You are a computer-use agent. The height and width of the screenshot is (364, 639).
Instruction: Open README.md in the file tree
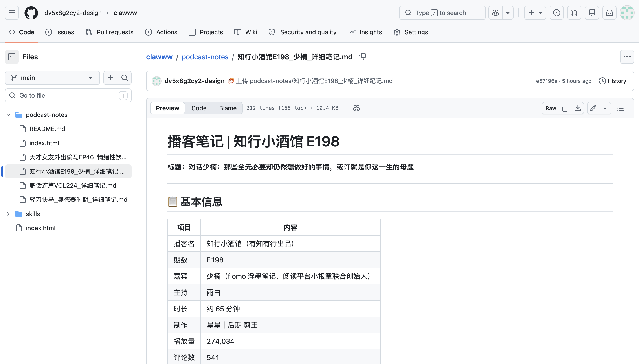click(x=47, y=129)
